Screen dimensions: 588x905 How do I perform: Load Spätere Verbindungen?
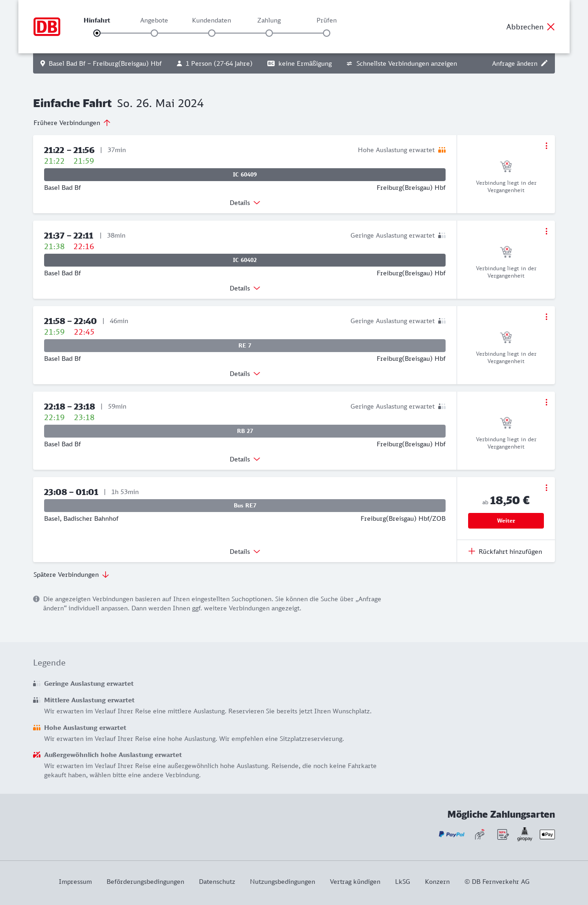[71, 575]
